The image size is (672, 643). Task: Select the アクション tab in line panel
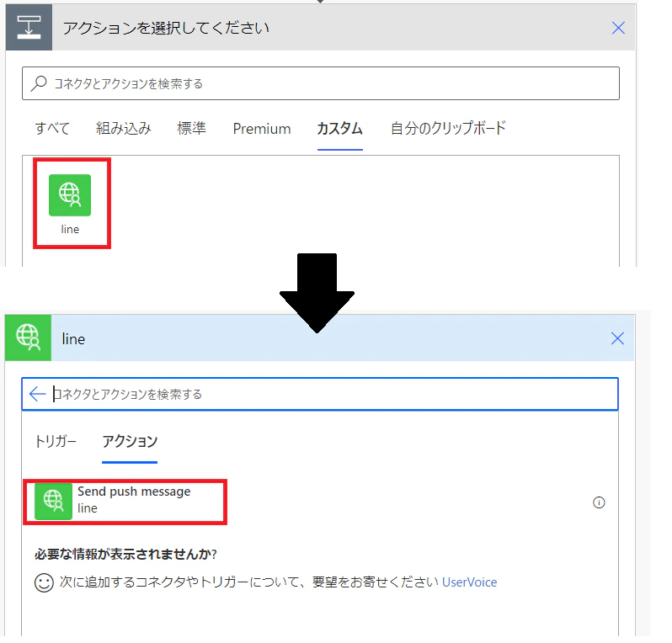point(130,441)
